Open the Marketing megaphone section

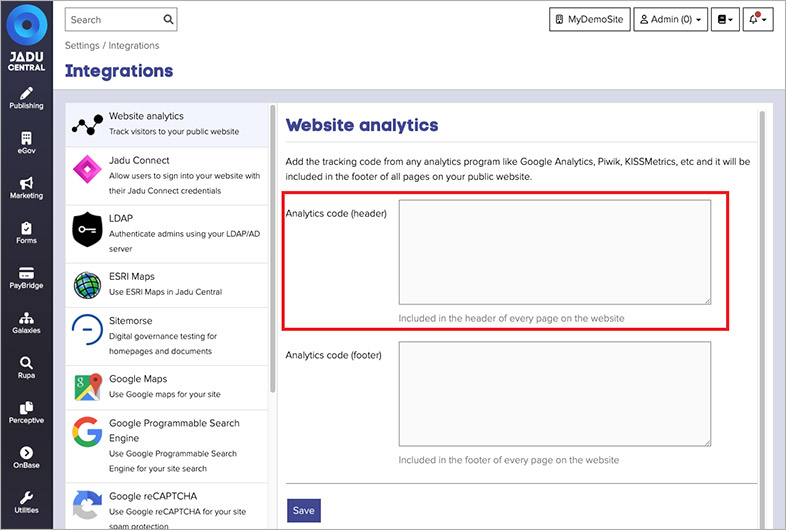tap(26, 188)
